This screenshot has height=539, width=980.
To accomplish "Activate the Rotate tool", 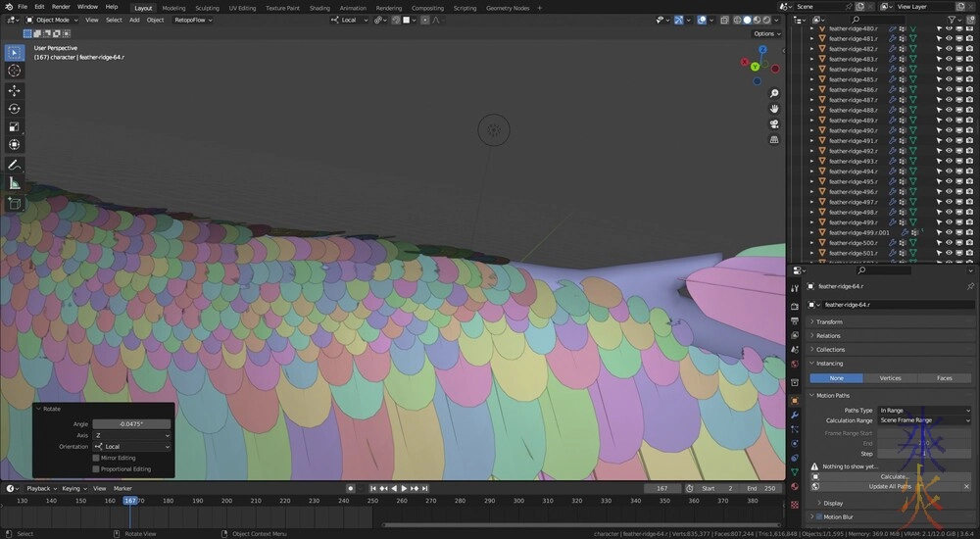I will pos(14,109).
